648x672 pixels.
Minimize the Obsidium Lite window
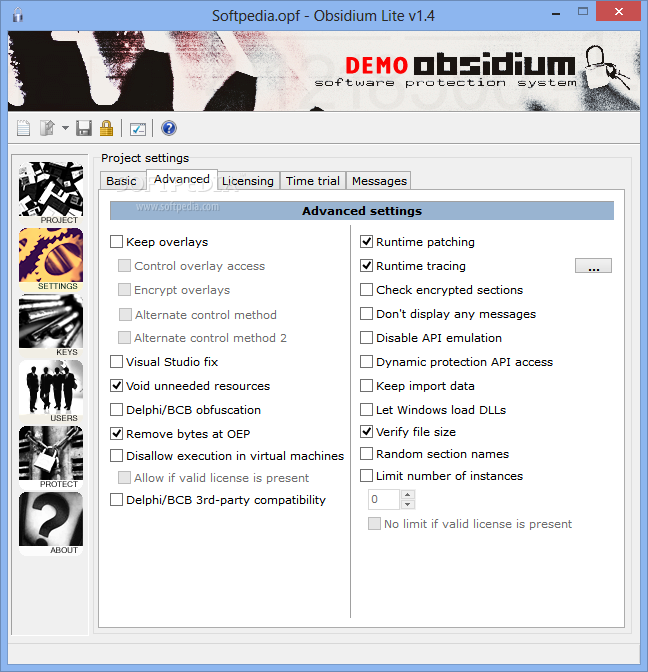coord(556,14)
